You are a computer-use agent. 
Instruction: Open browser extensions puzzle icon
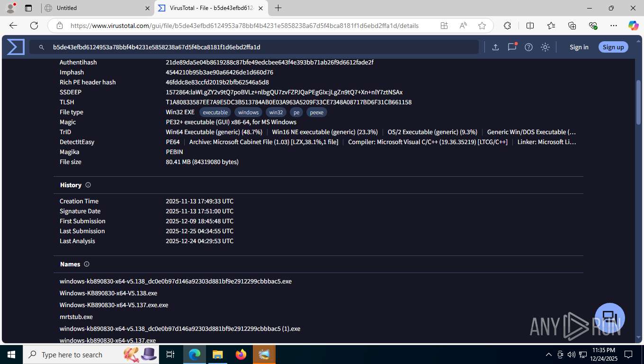pyautogui.click(x=508, y=26)
